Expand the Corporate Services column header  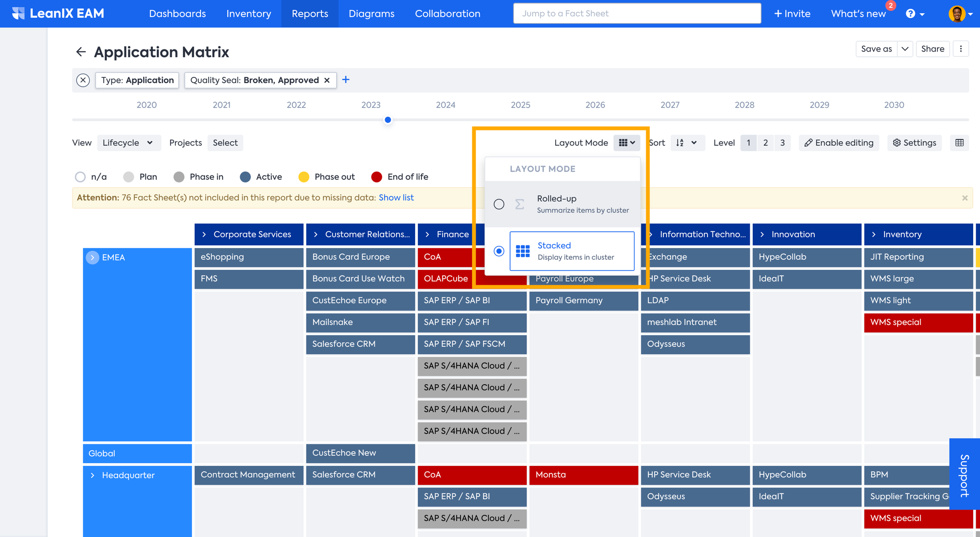click(204, 235)
